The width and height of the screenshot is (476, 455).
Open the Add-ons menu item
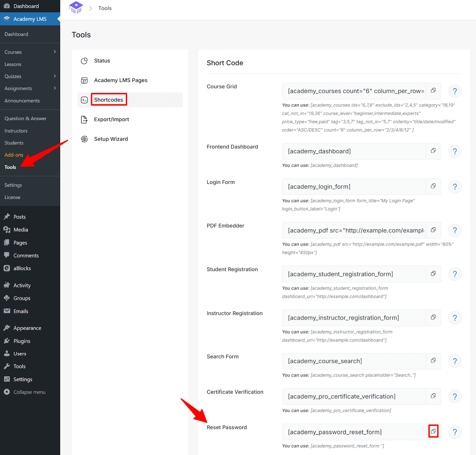(x=14, y=155)
